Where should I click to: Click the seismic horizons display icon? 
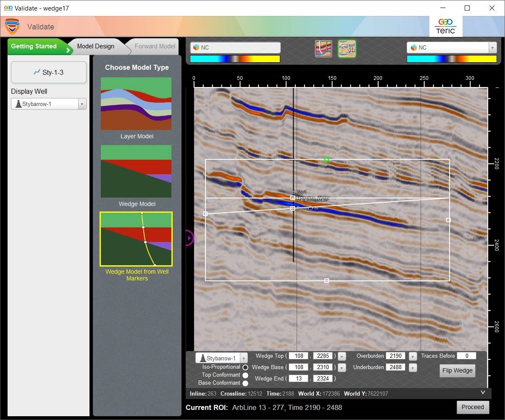(x=324, y=49)
